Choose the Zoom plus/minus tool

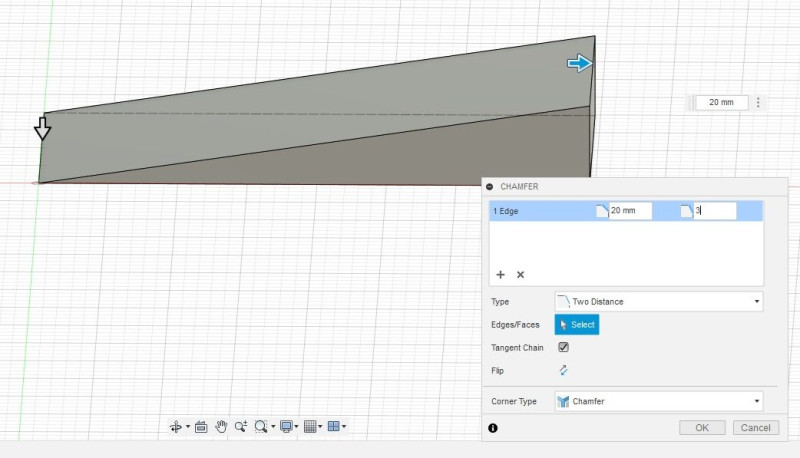[241, 426]
